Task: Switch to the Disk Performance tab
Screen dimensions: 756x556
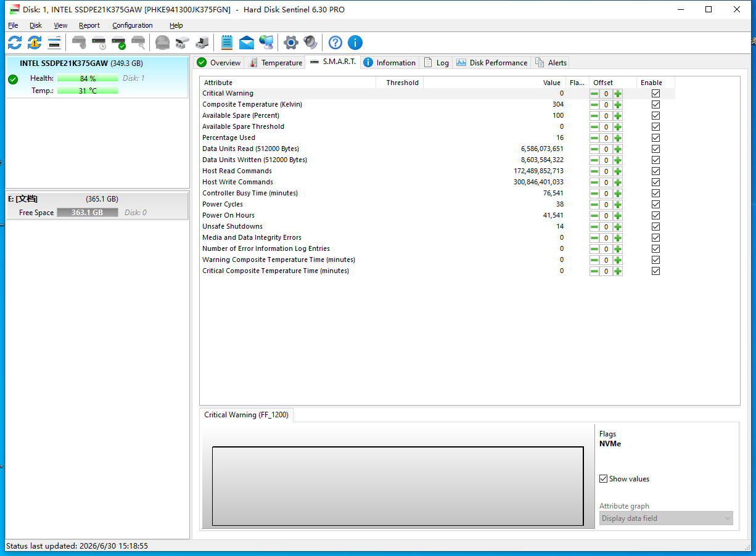Action: (x=491, y=63)
